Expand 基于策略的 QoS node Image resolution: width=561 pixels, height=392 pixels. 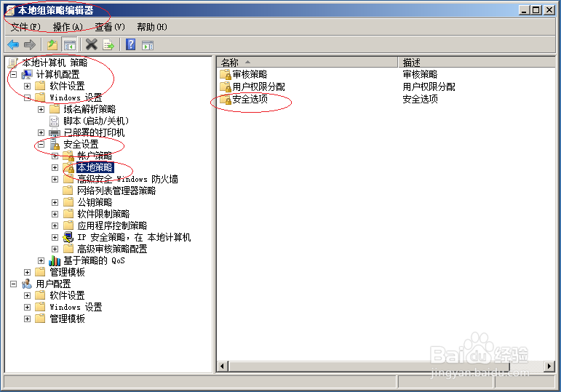[41, 261]
